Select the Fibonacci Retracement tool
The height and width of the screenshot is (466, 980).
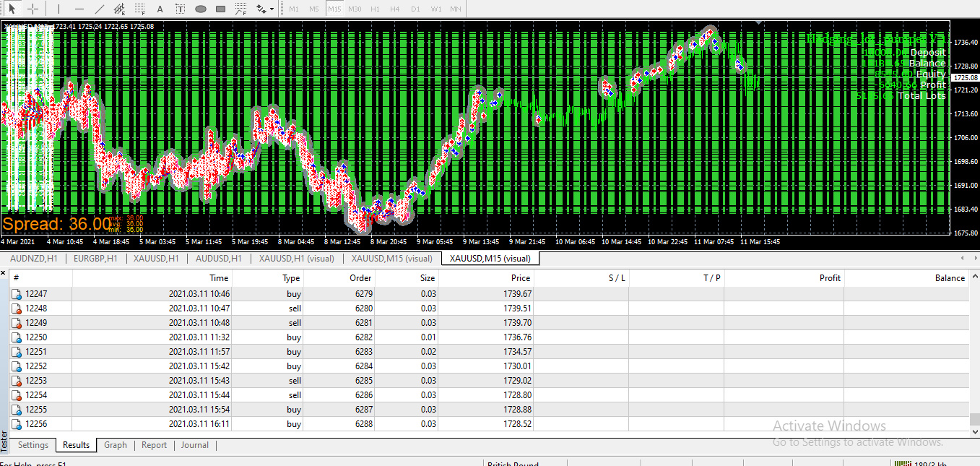click(x=139, y=9)
